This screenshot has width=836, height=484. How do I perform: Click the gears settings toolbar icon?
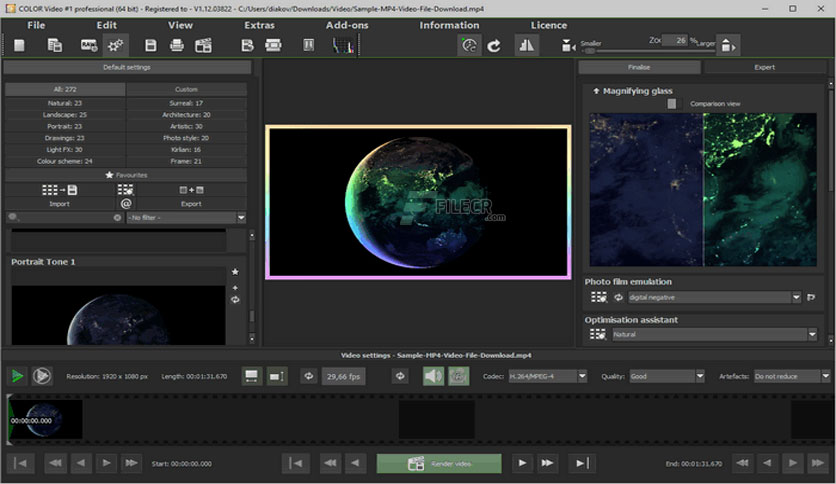click(x=116, y=45)
